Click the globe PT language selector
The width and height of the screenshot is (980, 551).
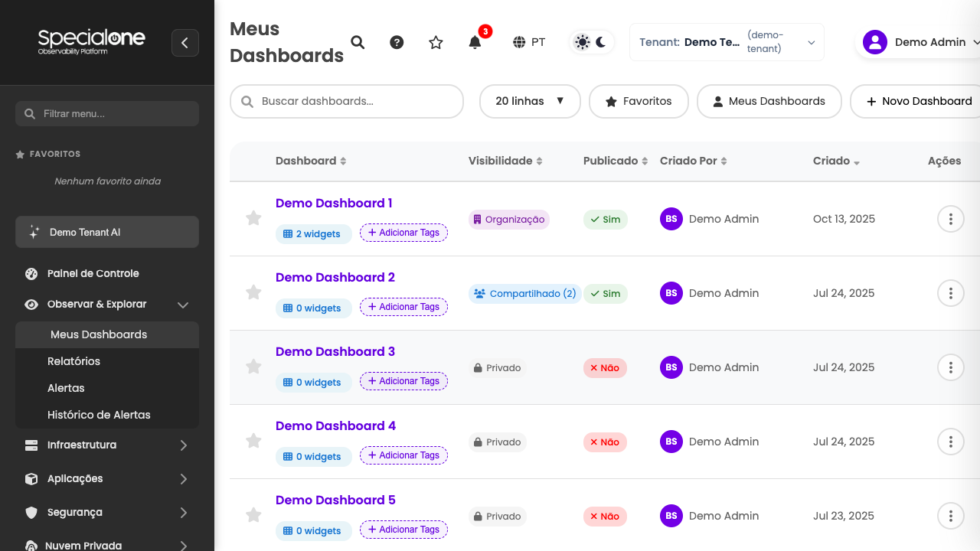[529, 42]
